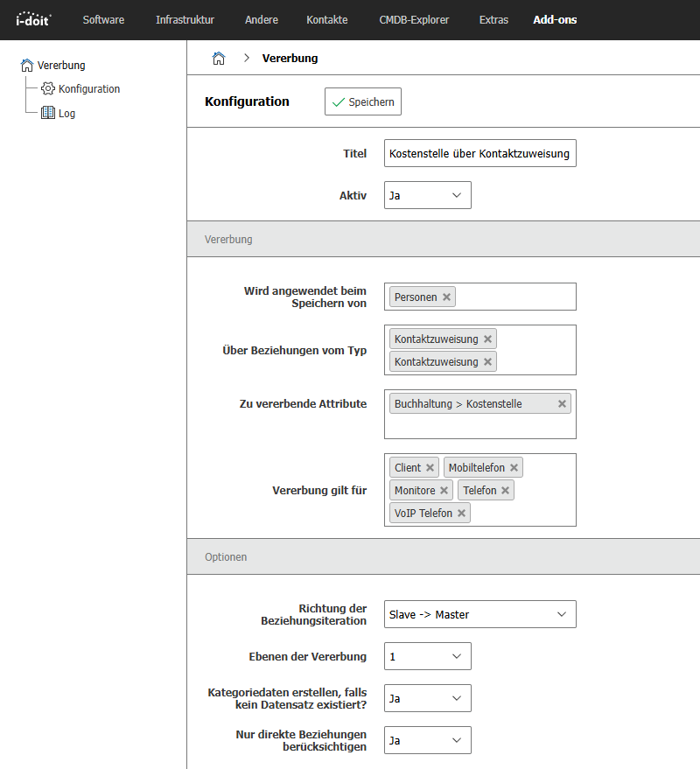
Task: Open the Ebenen der Vererbung dropdown
Action: (427, 656)
